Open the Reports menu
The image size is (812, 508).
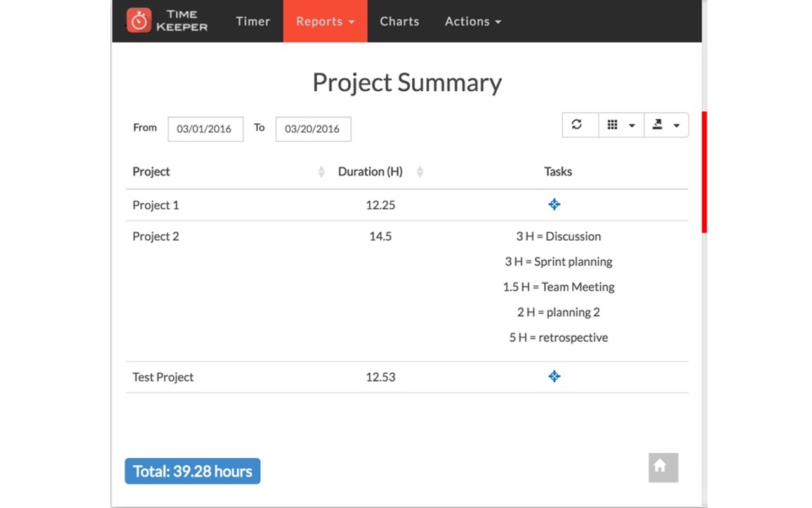(325, 21)
